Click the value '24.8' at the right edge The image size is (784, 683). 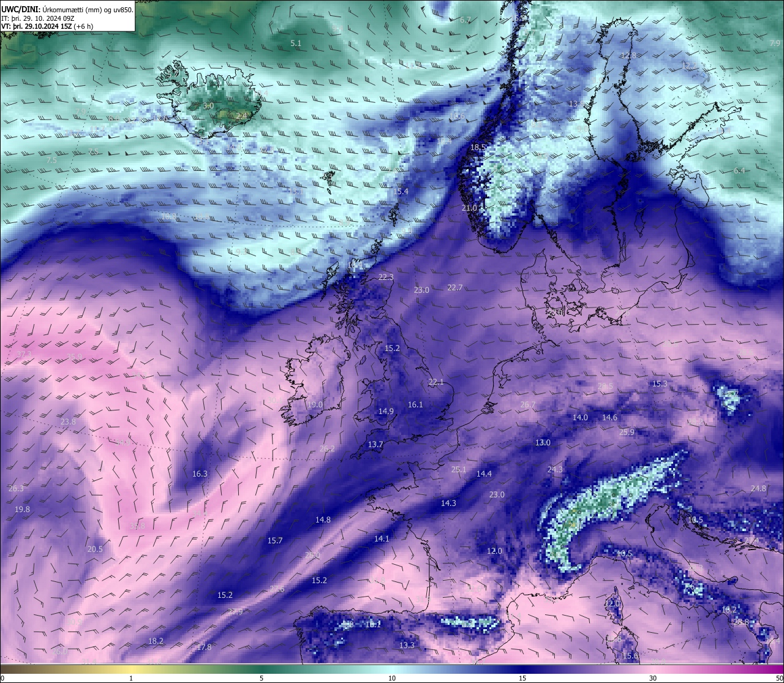758,489
